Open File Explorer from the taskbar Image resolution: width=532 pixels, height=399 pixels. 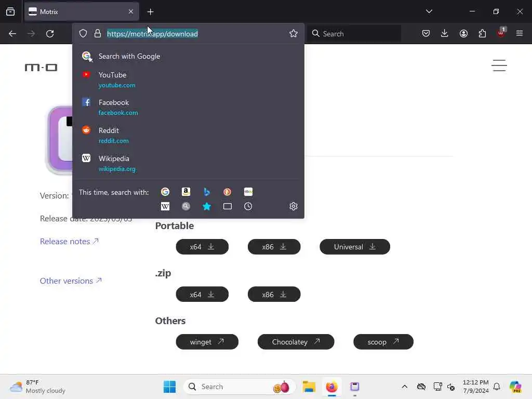point(309,387)
